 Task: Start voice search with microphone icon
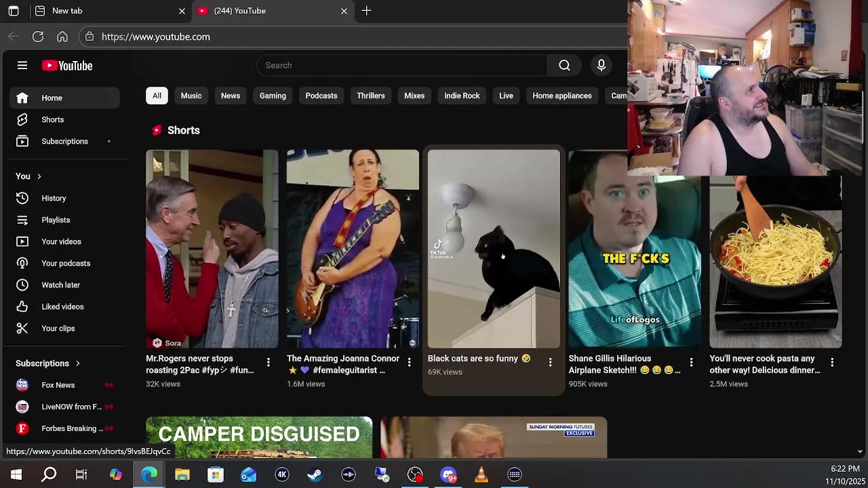[x=601, y=65]
